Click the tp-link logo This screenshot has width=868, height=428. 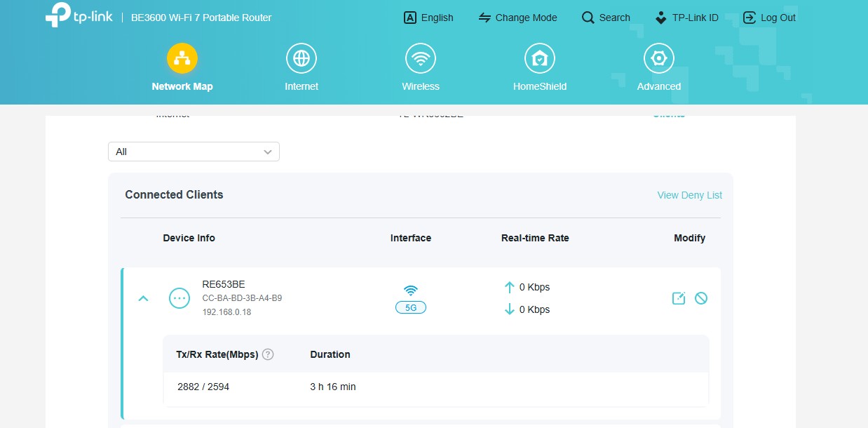coord(77,15)
